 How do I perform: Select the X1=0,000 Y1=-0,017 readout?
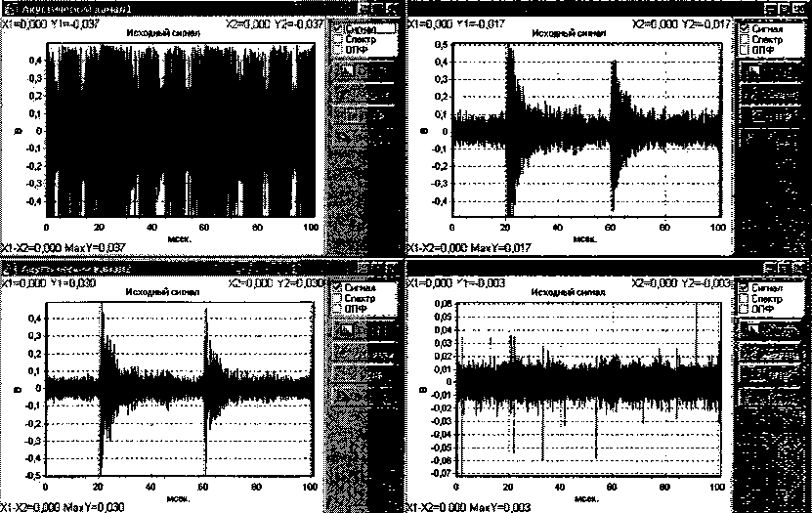(x=455, y=23)
